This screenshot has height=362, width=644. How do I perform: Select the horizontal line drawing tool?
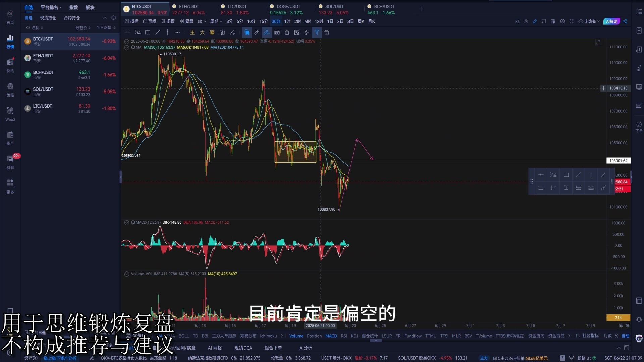click(x=127, y=33)
